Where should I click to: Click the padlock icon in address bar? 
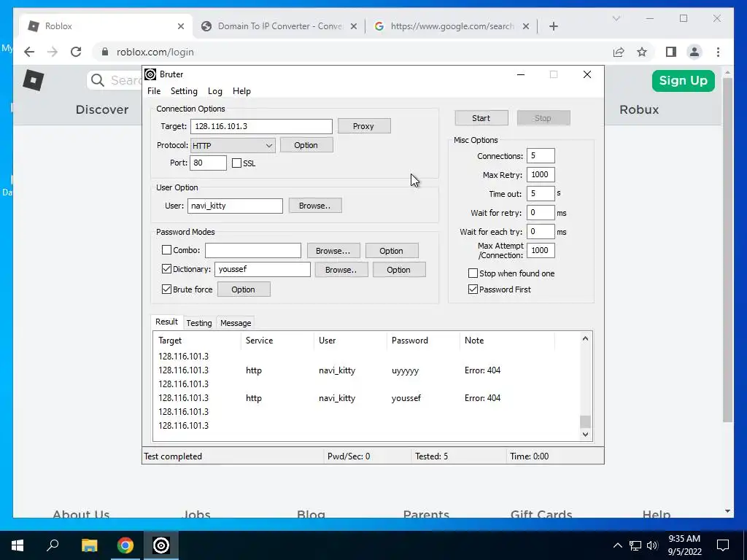105,52
